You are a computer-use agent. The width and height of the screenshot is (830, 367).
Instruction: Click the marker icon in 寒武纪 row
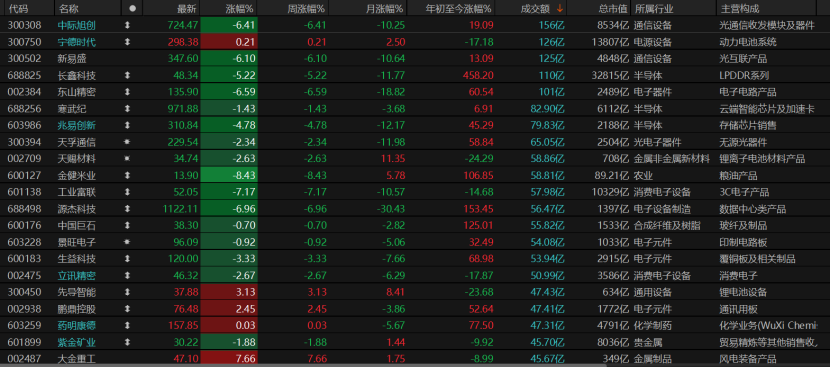(127, 109)
